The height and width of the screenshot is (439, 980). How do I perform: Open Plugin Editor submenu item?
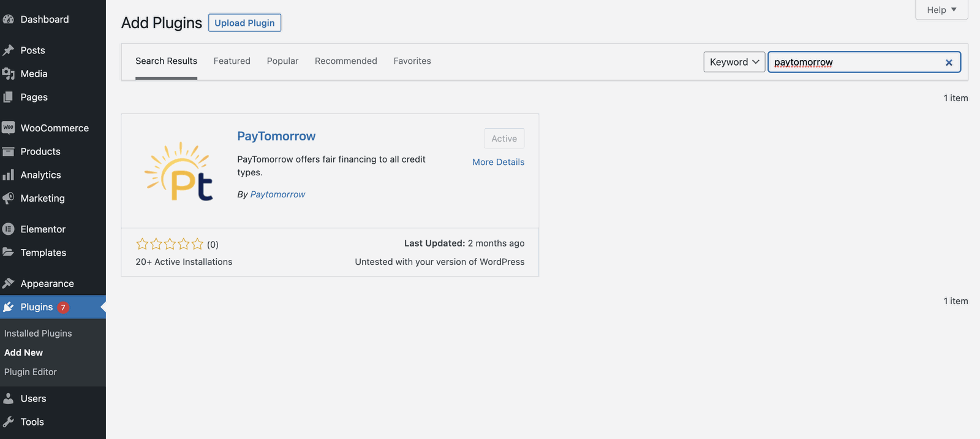pos(31,372)
